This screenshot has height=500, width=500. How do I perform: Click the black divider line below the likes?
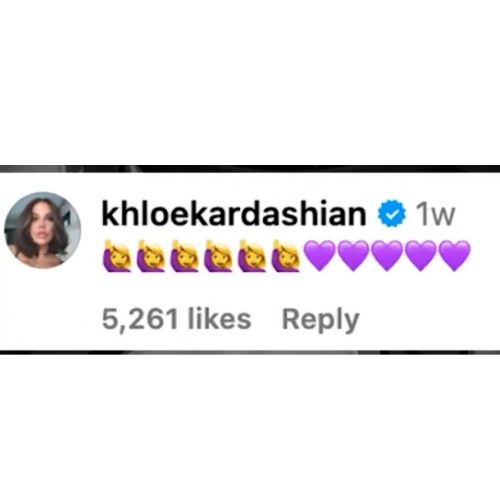click(x=250, y=352)
